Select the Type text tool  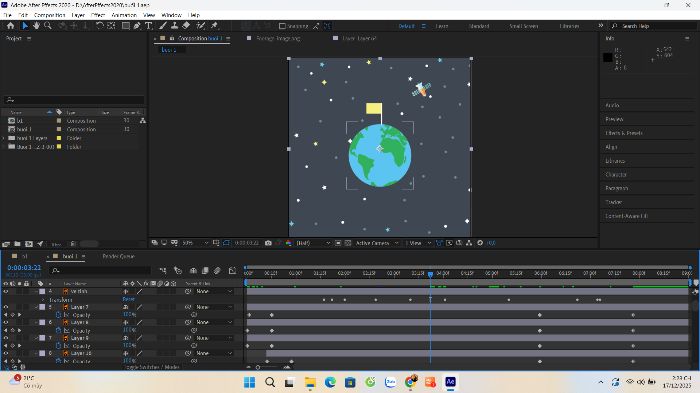pyautogui.click(x=149, y=26)
